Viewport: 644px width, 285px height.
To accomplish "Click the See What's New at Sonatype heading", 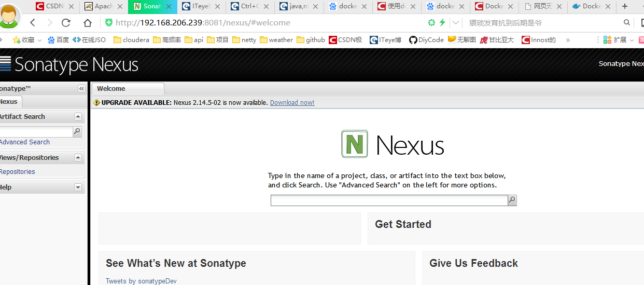I will point(176,263).
